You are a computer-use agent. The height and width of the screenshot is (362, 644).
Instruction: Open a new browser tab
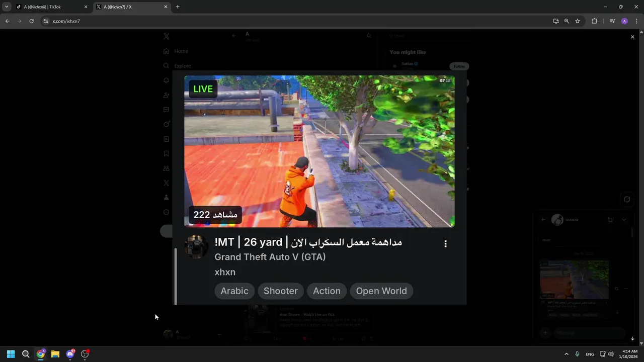(178, 7)
